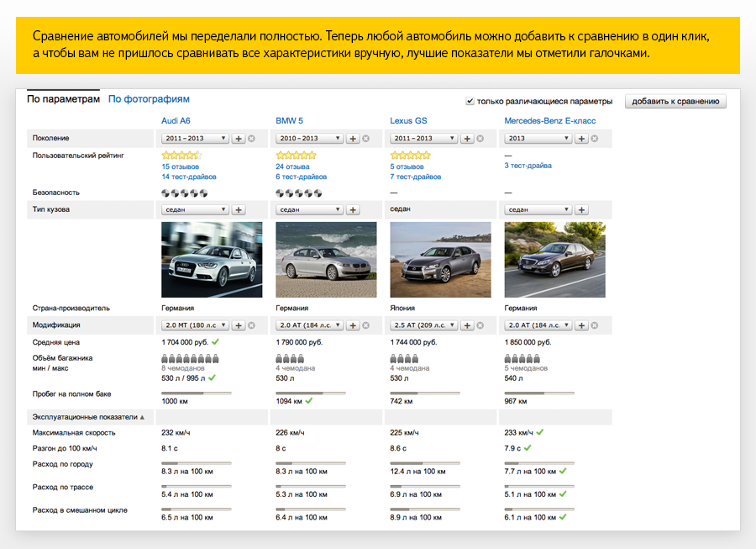Add another generation for Lexus GS with plus
Image resolution: width=756 pixels, height=549 pixels.
pos(467,139)
